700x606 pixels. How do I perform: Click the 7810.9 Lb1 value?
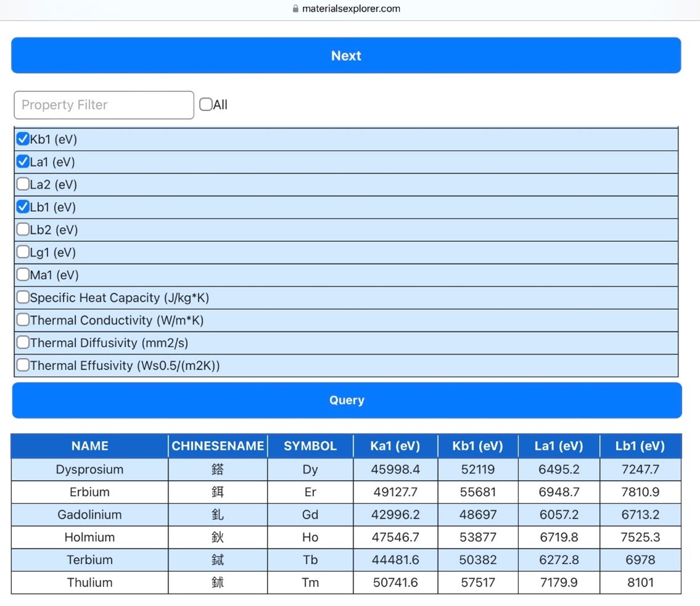coord(640,492)
